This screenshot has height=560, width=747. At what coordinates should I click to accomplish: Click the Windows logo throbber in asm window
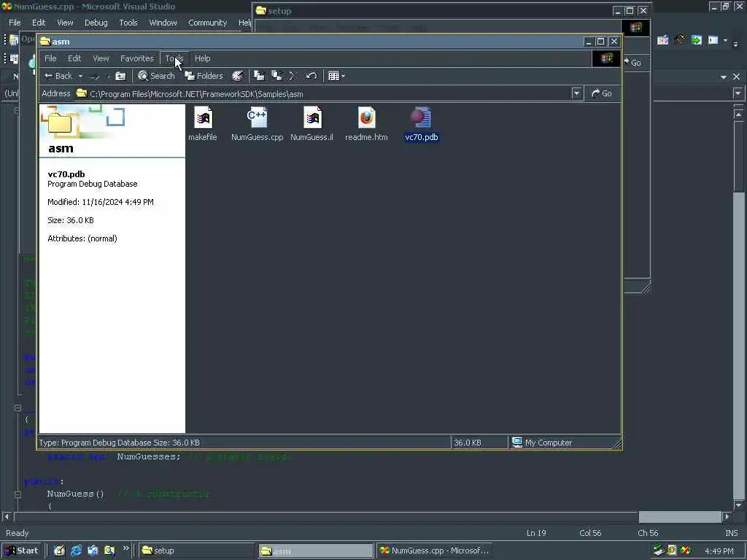(x=606, y=58)
